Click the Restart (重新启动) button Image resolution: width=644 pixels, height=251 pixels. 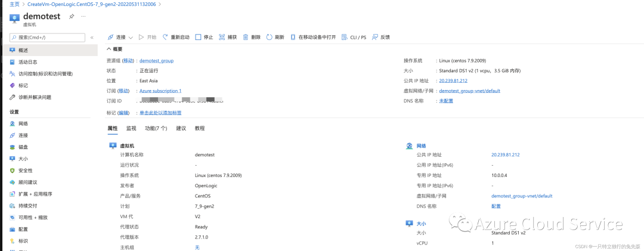176,37
